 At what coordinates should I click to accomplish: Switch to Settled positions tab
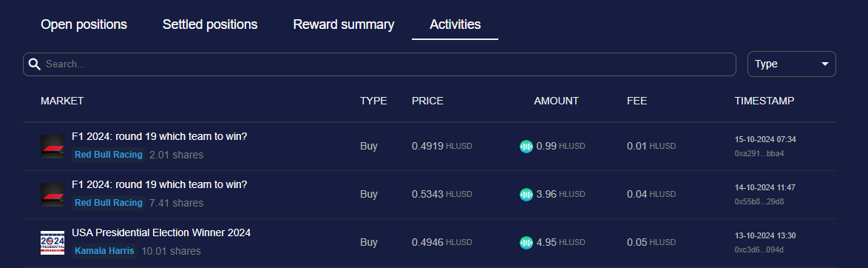(210, 24)
